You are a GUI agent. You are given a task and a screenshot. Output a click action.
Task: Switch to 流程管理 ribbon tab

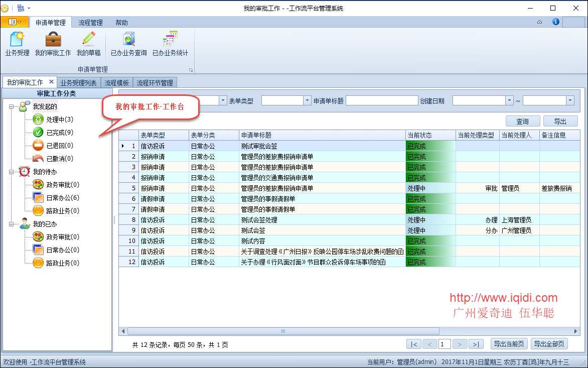click(x=90, y=23)
